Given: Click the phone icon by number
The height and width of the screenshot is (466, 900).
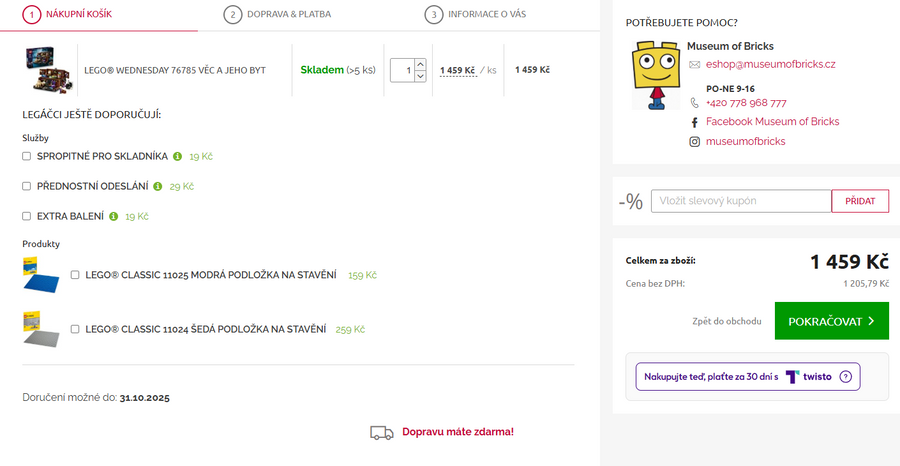Looking at the screenshot, I should pyautogui.click(x=694, y=103).
